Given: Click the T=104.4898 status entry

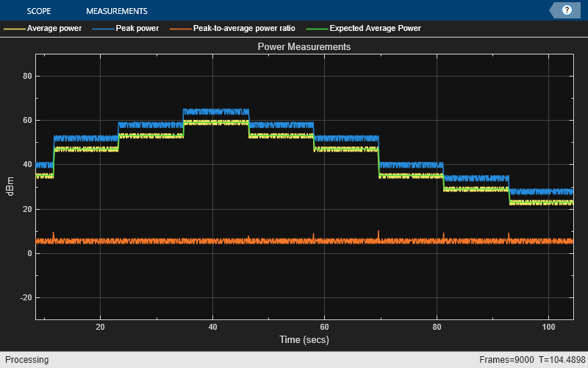Looking at the screenshot, I should pyautogui.click(x=562, y=360).
